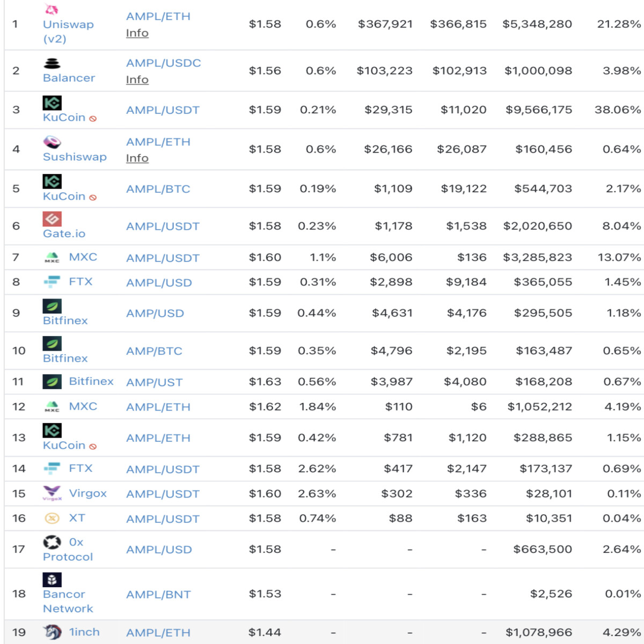Click the KuCoin logo in row 13
The width and height of the screenshot is (644, 644).
tap(52, 430)
